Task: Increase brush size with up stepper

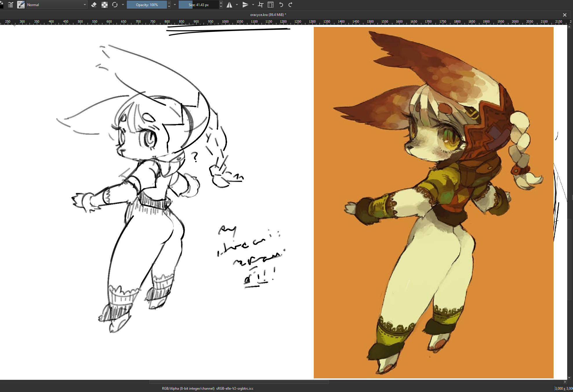Action: pyautogui.click(x=221, y=3)
